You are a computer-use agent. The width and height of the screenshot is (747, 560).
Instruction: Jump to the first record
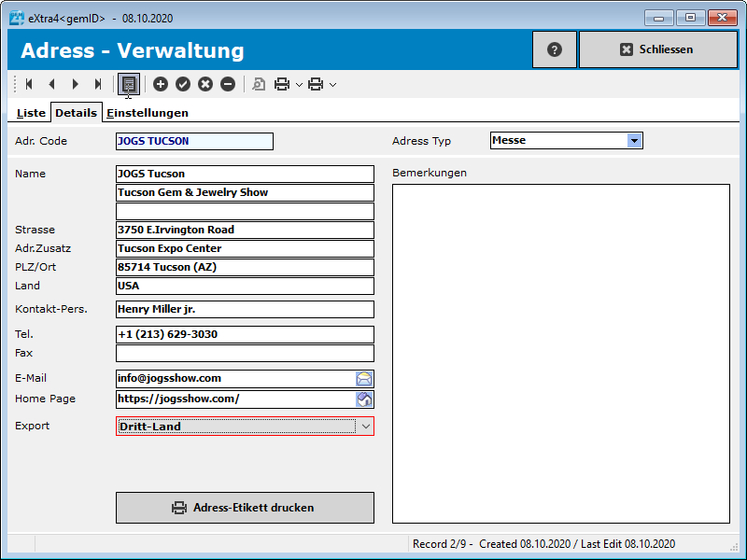point(29,84)
